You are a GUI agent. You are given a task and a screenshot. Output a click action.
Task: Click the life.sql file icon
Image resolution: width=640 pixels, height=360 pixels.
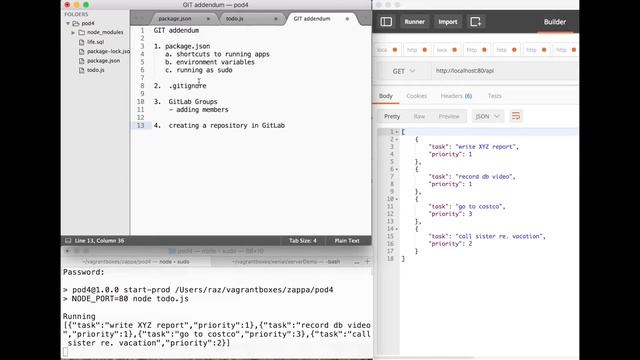(x=82, y=42)
